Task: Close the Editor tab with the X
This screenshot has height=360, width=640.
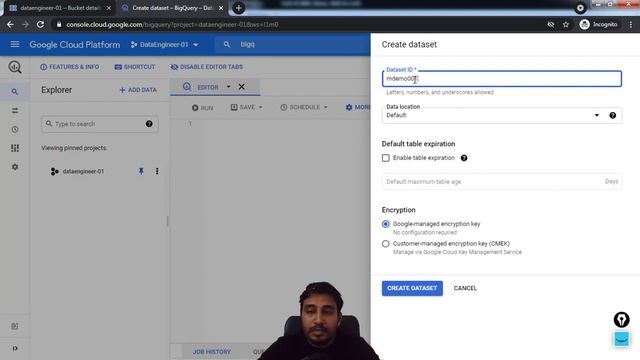Action: (x=242, y=87)
